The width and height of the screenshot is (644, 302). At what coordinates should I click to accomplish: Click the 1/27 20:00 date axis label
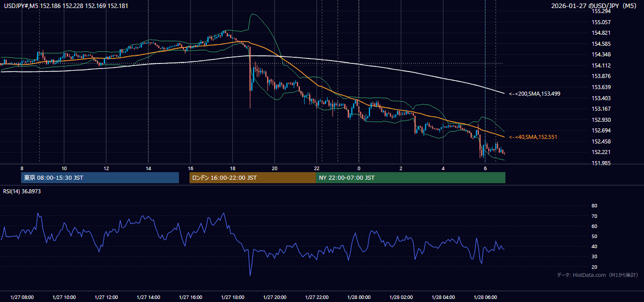pos(275,297)
